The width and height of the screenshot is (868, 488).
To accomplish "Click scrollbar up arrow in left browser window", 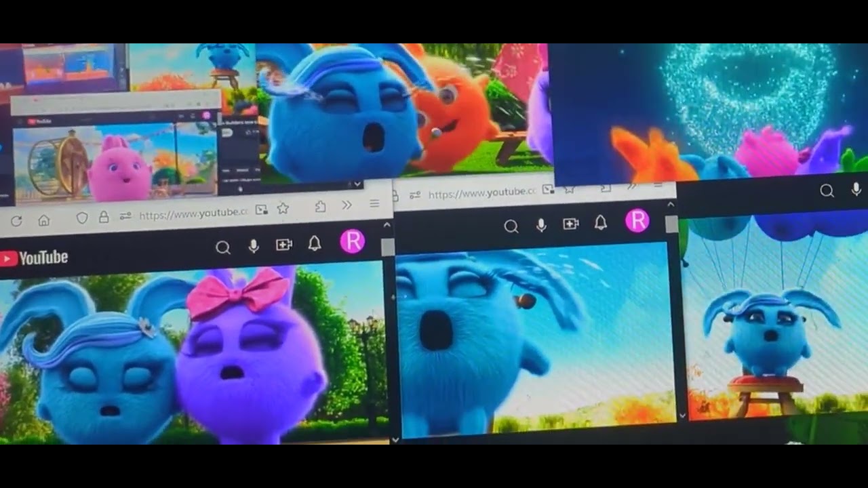I will 387,225.
